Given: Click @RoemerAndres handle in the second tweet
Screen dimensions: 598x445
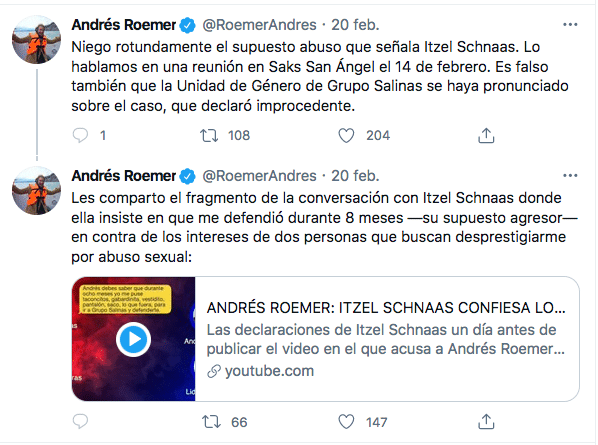Looking at the screenshot, I should [259, 176].
